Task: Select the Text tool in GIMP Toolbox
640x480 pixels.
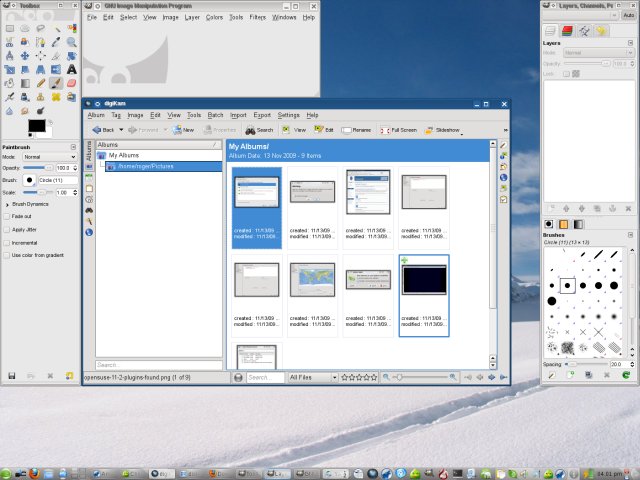Action: click(x=73, y=69)
